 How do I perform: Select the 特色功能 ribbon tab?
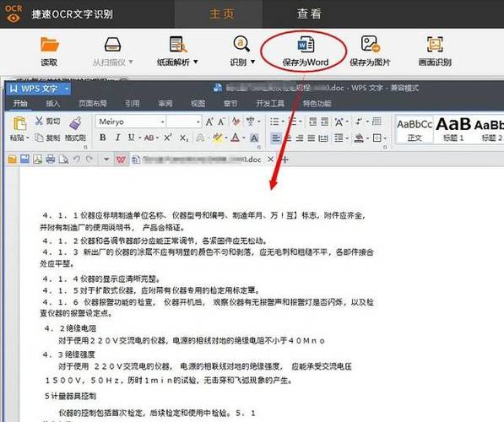[317, 104]
